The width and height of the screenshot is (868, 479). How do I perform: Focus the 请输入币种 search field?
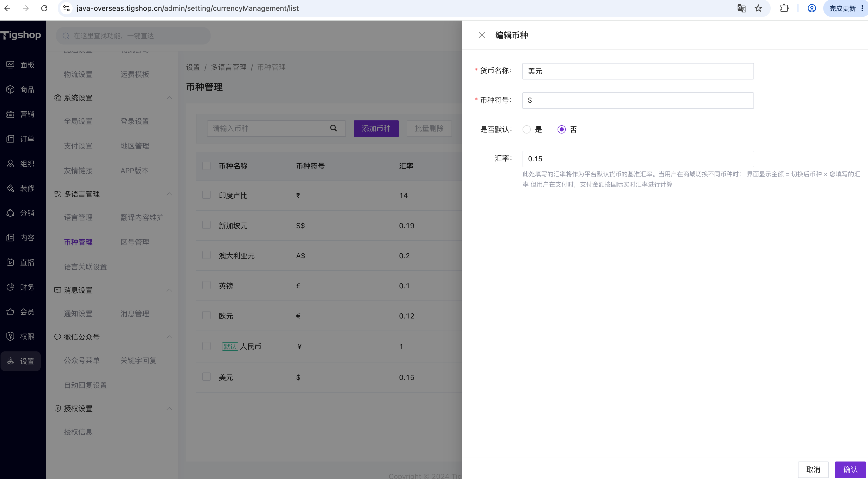pyautogui.click(x=264, y=128)
